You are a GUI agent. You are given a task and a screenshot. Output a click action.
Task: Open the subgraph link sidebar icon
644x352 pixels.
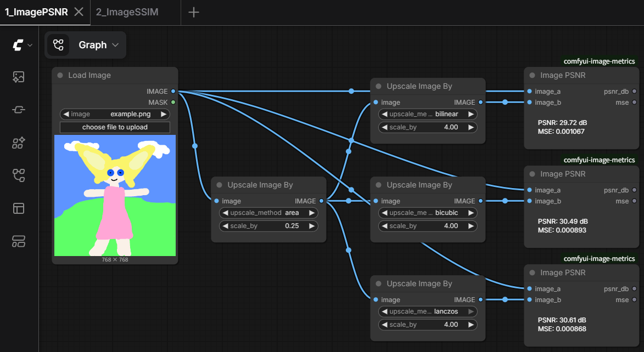click(x=19, y=110)
